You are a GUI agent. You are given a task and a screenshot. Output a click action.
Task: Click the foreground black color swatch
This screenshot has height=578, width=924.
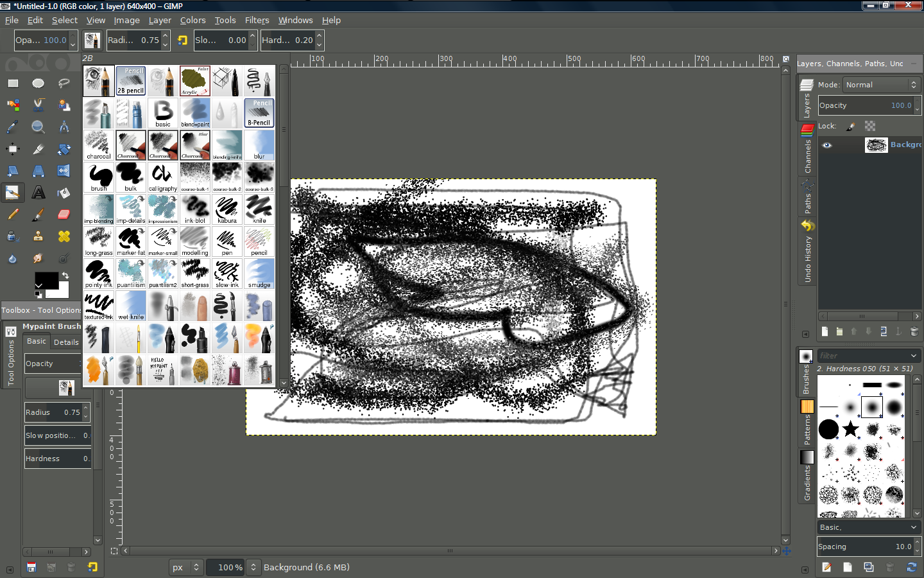click(46, 280)
